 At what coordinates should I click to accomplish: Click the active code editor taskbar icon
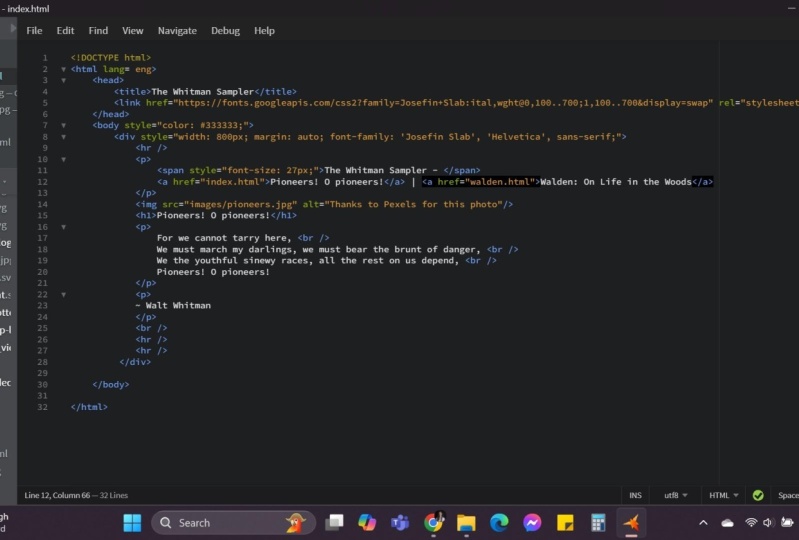click(631, 523)
